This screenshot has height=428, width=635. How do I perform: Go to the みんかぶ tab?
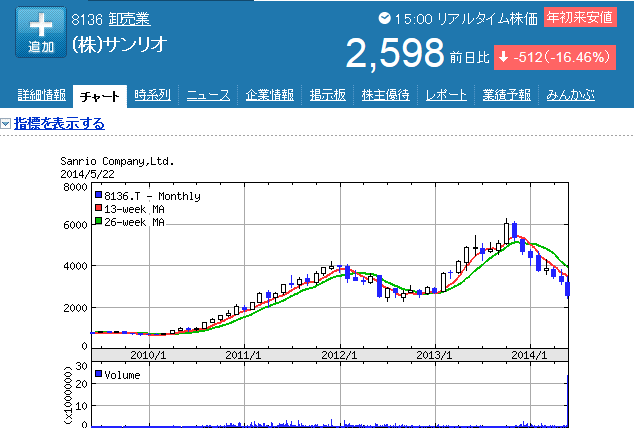point(570,95)
